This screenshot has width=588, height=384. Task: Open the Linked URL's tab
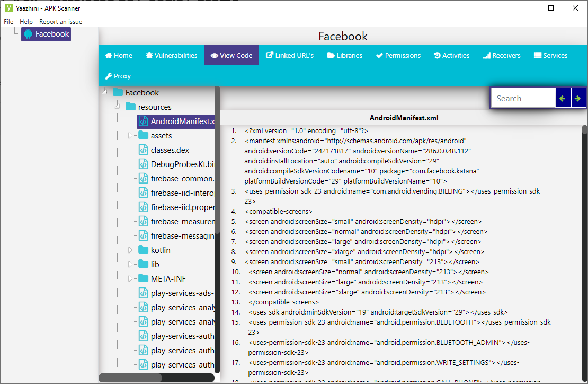(290, 55)
